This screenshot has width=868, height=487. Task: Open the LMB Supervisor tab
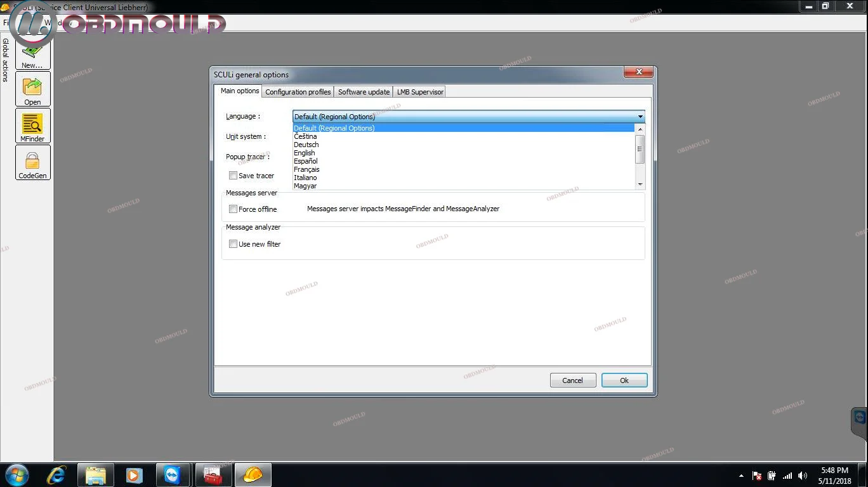click(419, 92)
